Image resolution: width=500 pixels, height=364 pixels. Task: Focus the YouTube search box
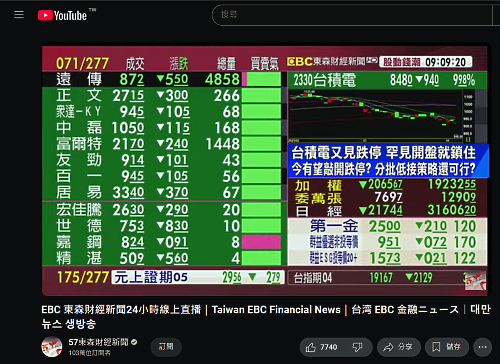pyautogui.click(x=352, y=15)
